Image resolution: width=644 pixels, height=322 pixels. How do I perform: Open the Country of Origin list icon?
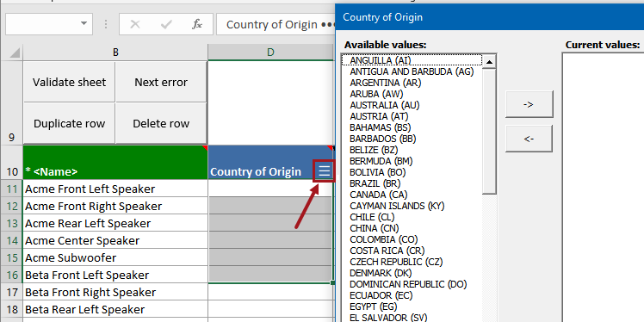[x=325, y=170]
